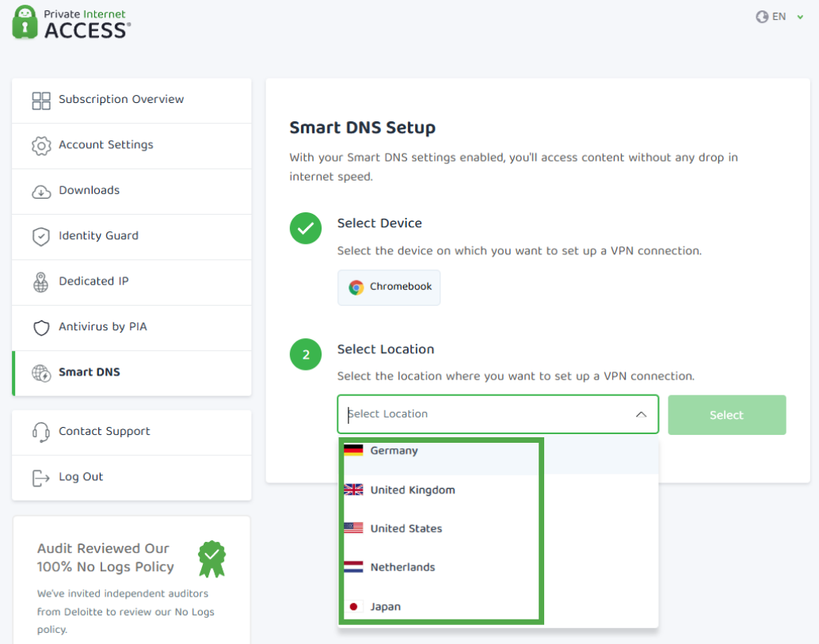The width and height of the screenshot is (819, 644).
Task: Choose Netherlands from location list
Action: (498, 567)
